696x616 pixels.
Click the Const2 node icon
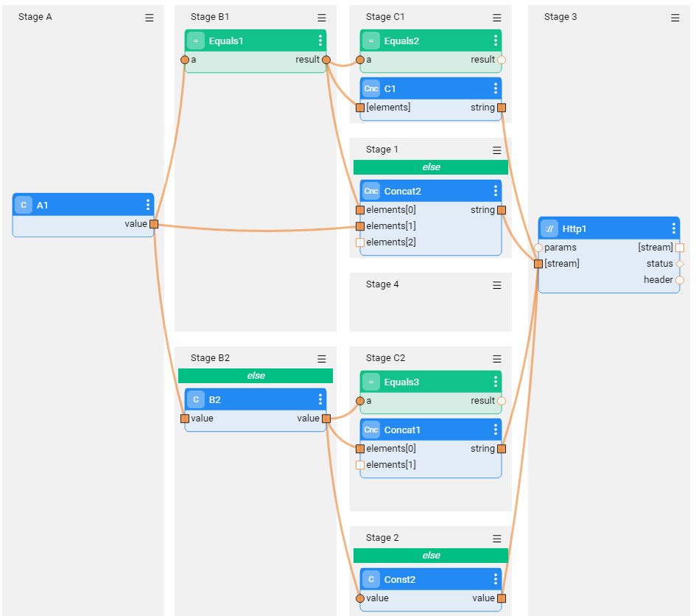pyautogui.click(x=371, y=580)
